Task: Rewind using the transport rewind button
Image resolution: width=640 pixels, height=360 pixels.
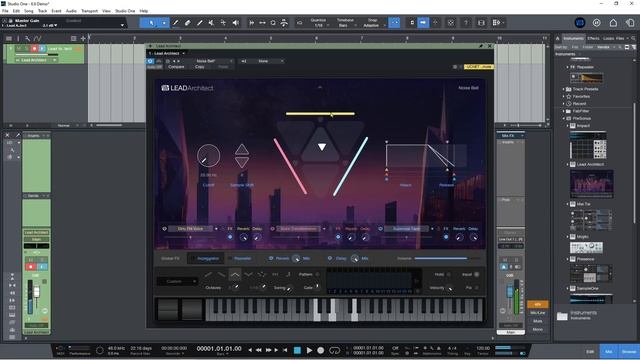Action: point(259,350)
